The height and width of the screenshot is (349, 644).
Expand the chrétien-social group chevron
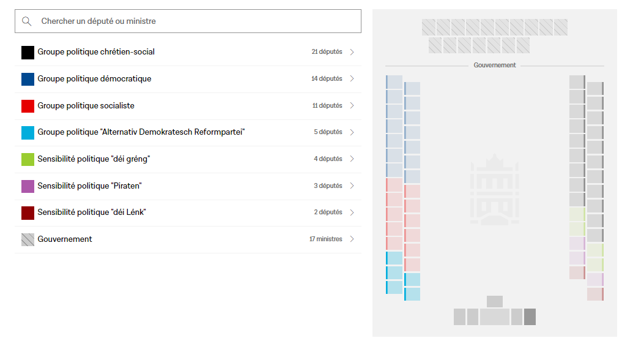352,52
